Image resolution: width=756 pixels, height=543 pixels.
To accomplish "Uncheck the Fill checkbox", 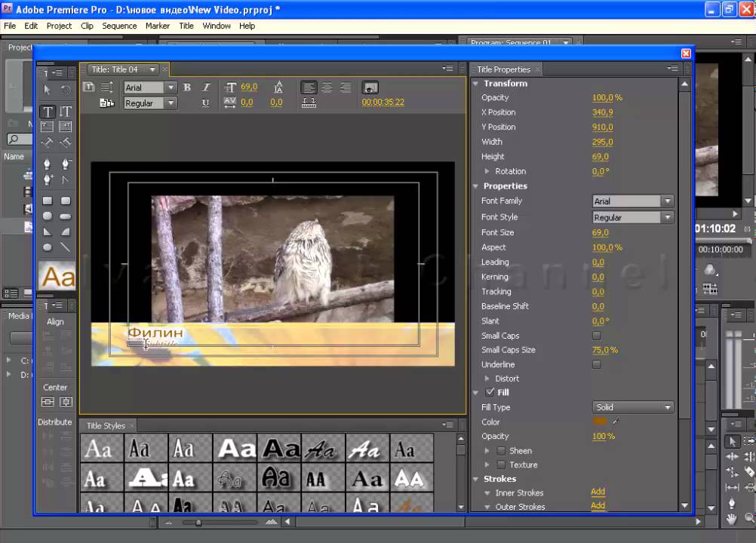I will pyautogui.click(x=490, y=392).
